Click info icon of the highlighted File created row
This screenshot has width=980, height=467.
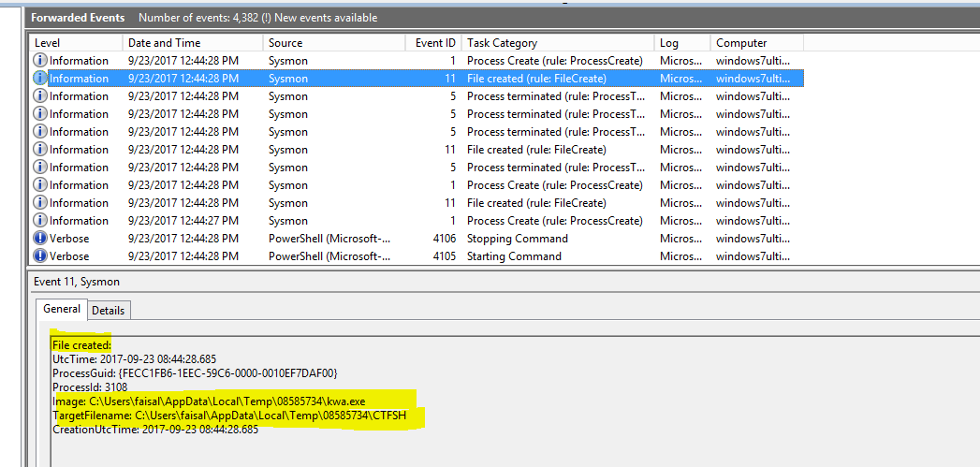[40, 79]
